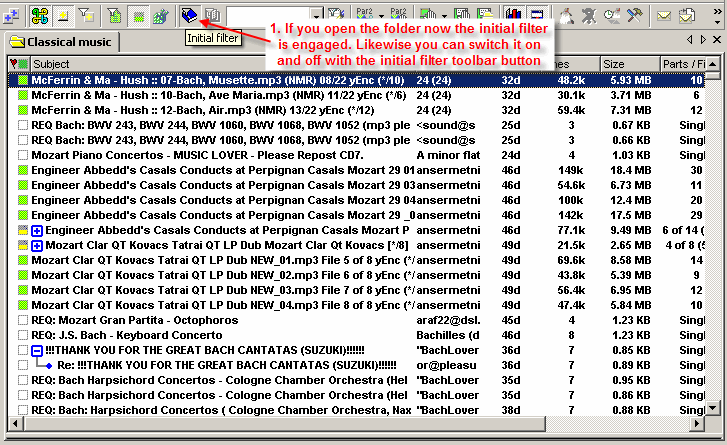Expand the Mozart Clar QT Kovacs thread

[x=37, y=246]
